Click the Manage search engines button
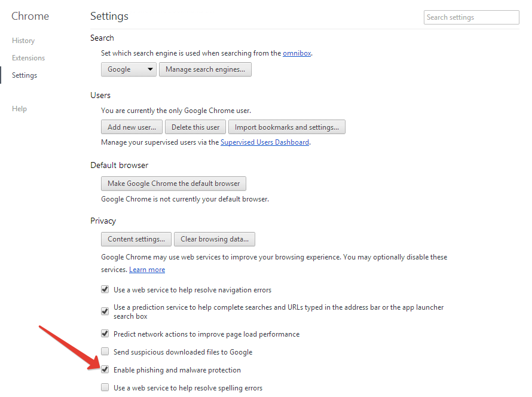Viewport: 532px width, 397px height. (x=205, y=69)
